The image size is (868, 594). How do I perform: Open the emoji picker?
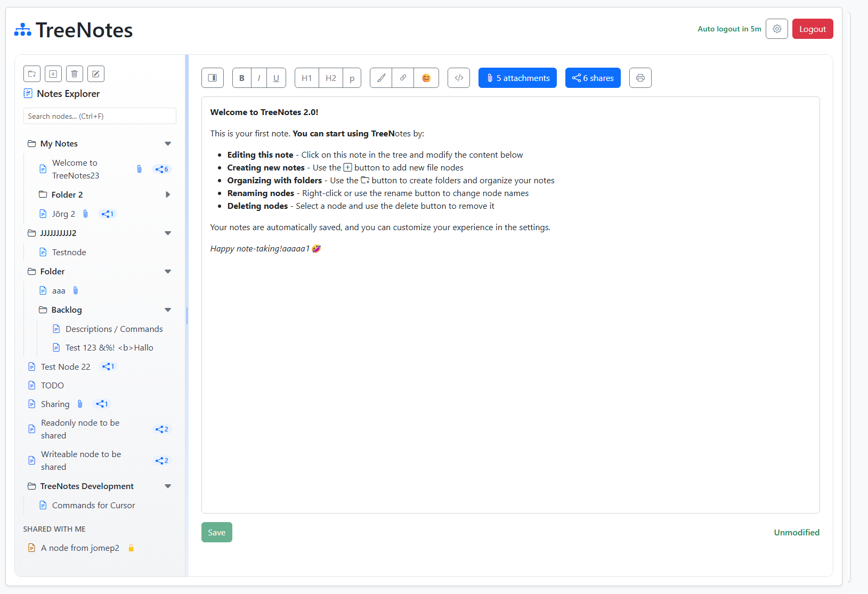[x=426, y=78]
